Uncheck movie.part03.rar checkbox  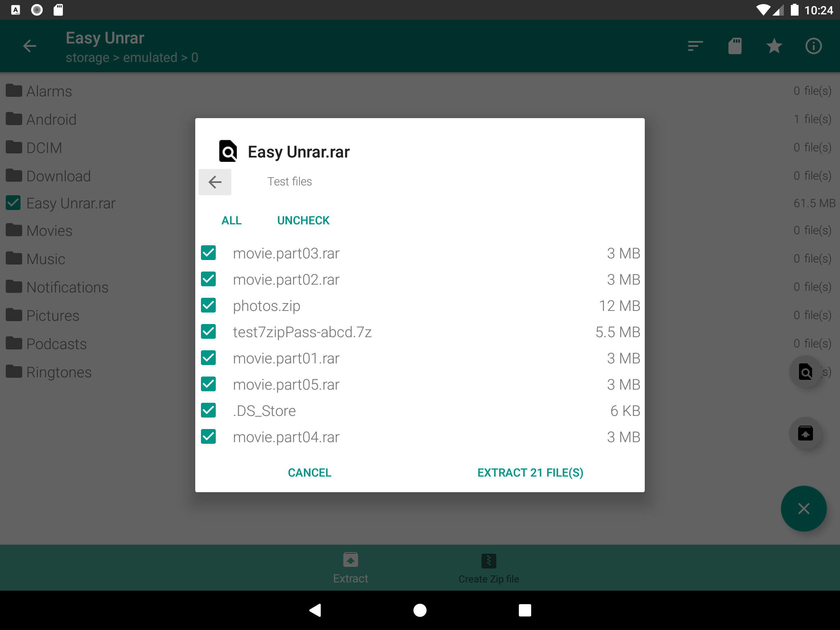pyautogui.click(x=208, y=253)
